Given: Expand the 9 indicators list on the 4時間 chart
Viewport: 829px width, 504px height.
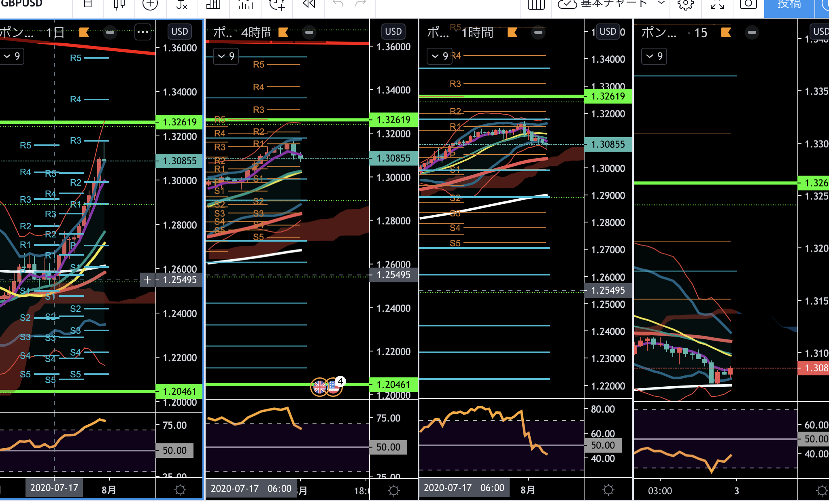Looking at the screenshot, I should click(x=226, y=56).
